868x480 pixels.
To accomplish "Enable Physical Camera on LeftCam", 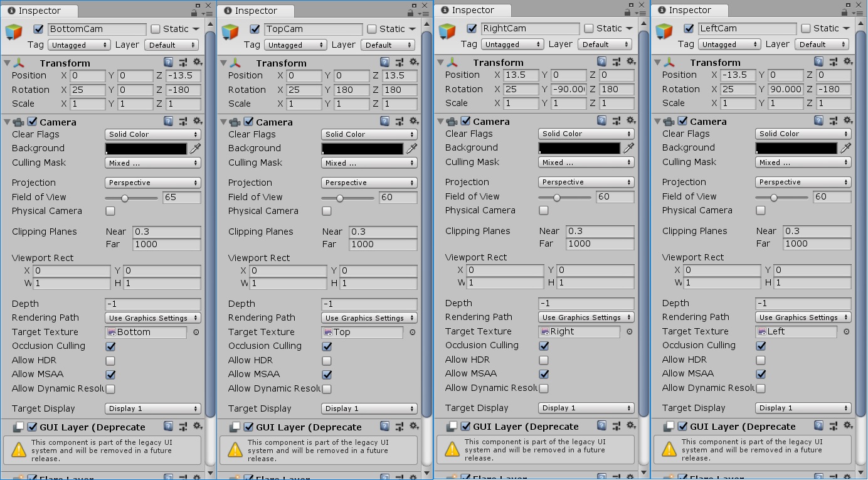I will click(761, 210).
